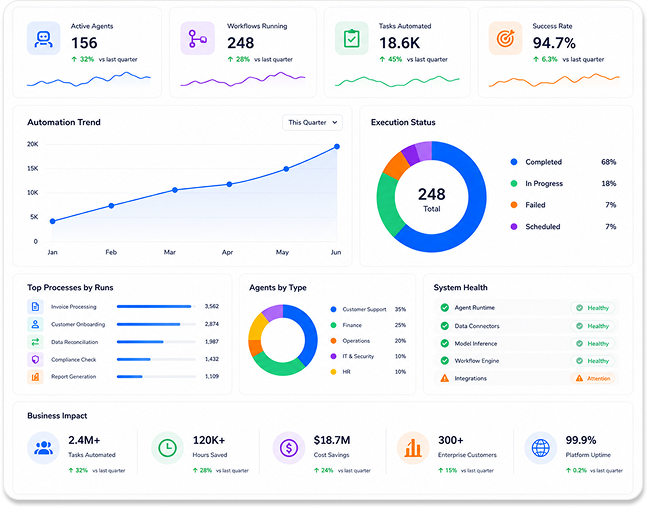Viewport: 648px width, 508px height.
Task: Click the Failed orange legend dot
Action: 514,205
